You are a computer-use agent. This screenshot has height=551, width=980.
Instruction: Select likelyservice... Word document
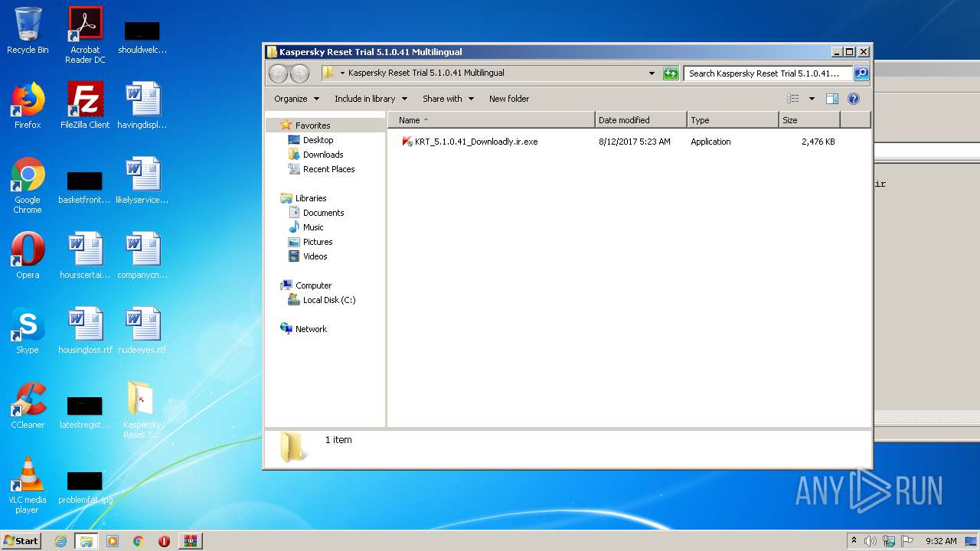click(x=142, y=181)
